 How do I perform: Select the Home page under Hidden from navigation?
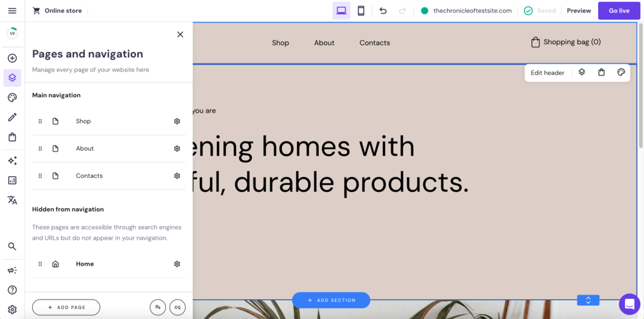pos(85,264)
